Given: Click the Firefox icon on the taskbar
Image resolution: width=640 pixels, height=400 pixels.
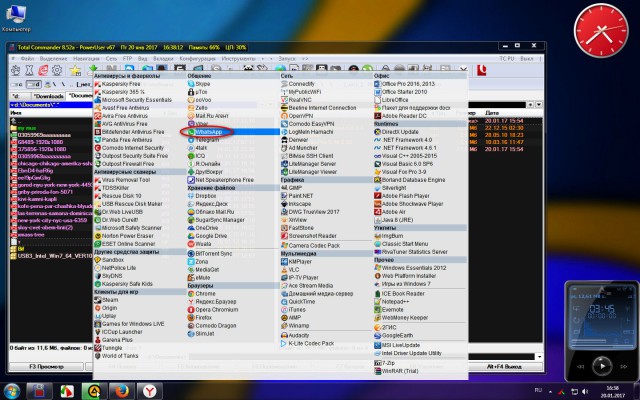Looking at the screenshot, I should pos(122,391).
